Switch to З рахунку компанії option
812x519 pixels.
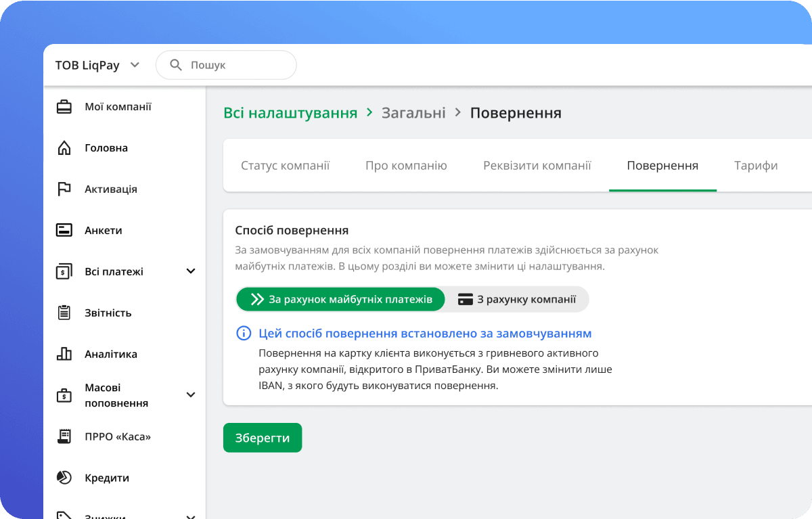click(517, 299)
